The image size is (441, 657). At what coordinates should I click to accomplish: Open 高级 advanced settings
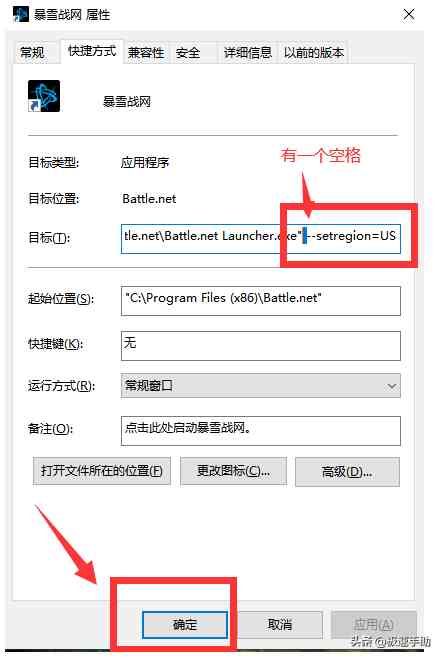(x=347, y=472)
